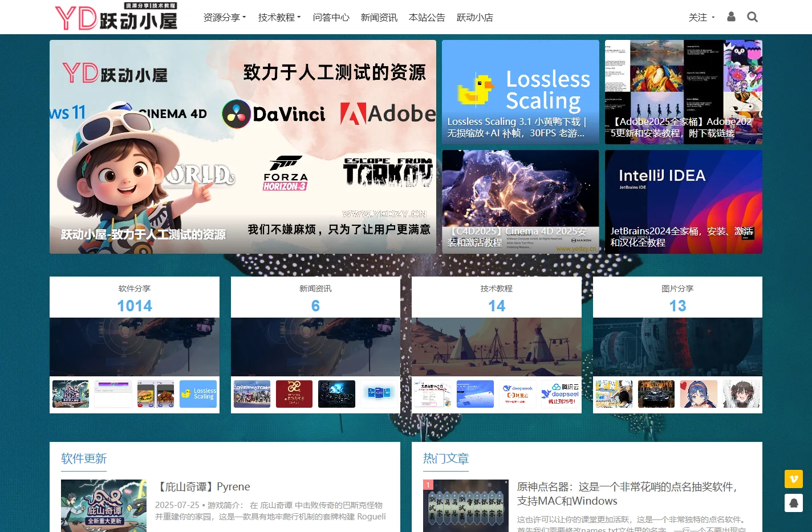Click the 庇山奇谭 post cover image
The image size is (812, 532).
click(104, 506)
